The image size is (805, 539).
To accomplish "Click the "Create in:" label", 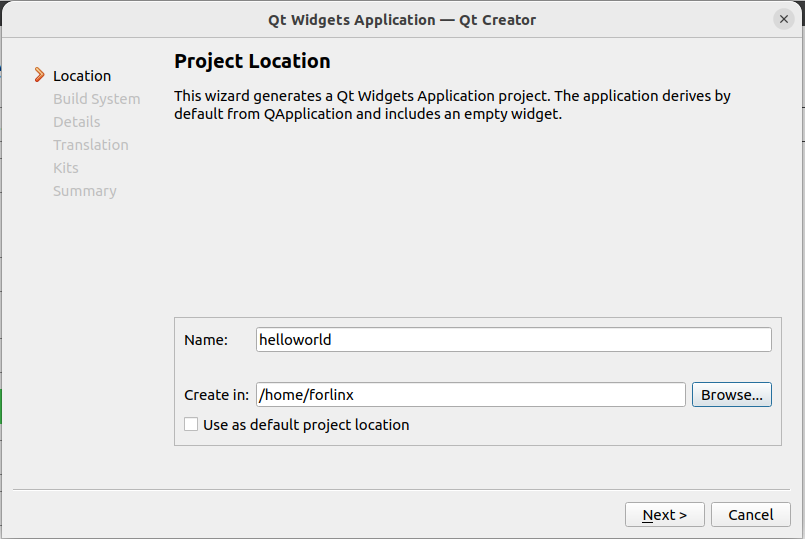I will (216, 395).
